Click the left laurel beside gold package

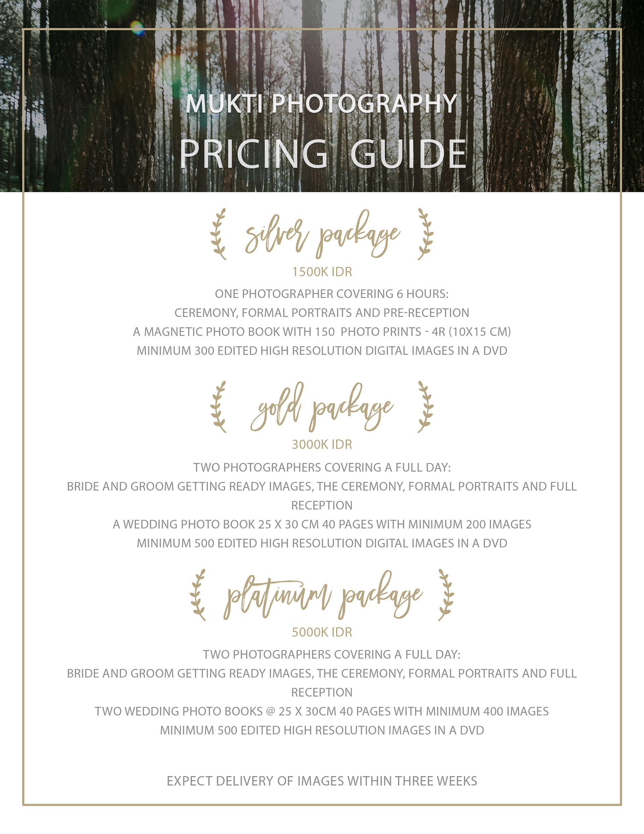(218, 407)
